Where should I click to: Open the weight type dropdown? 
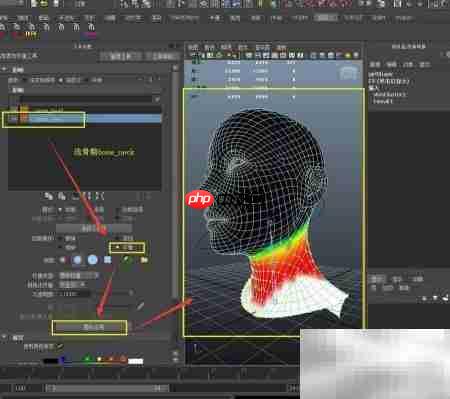pos(79,276)
